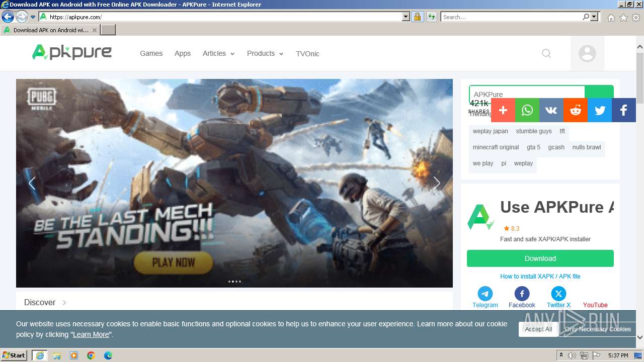Select the 'minecraft original' trending tag
Image resolution: width=644 pixels, height=362 pixels.
[x=496, y=147]
